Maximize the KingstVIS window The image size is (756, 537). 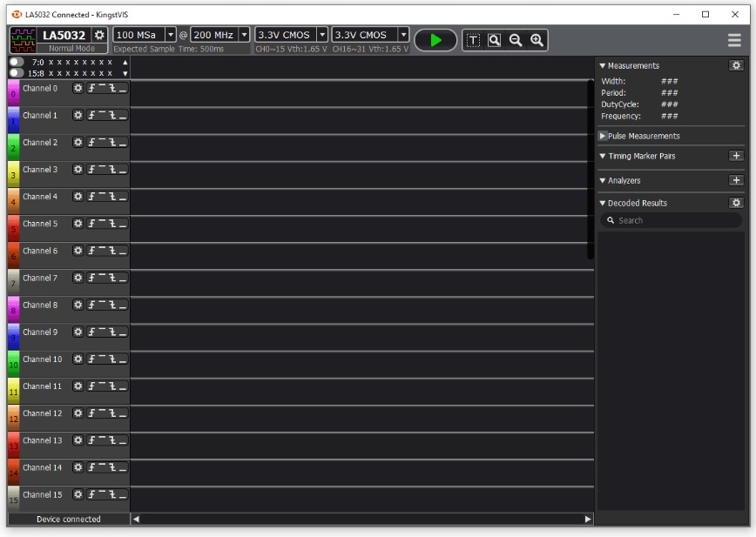705,15
